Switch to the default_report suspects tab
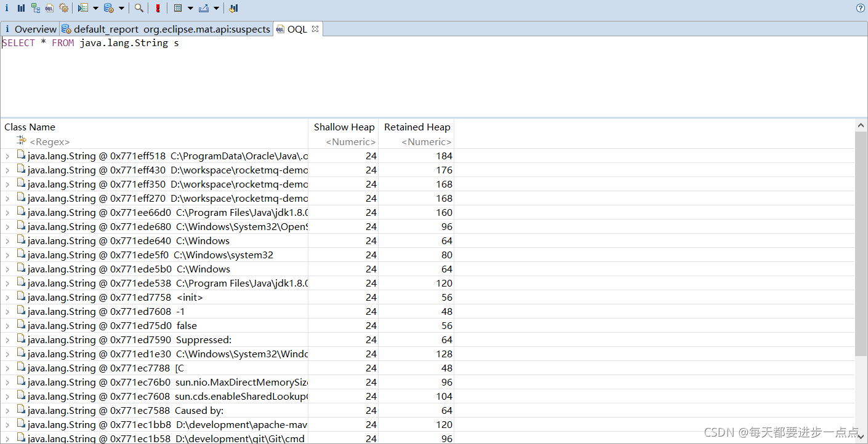This screenshot has height=444, width=868. point(166,29)
